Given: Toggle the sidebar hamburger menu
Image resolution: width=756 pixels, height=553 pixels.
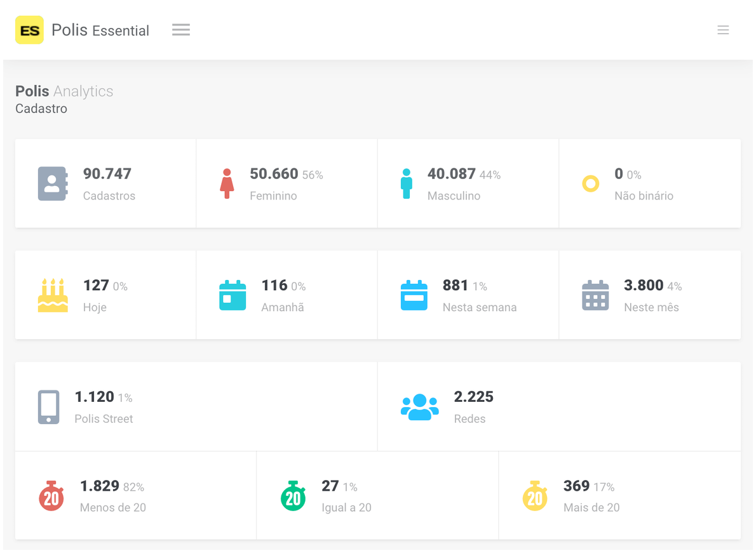Looking at the screenshot, I should point(181,30).
